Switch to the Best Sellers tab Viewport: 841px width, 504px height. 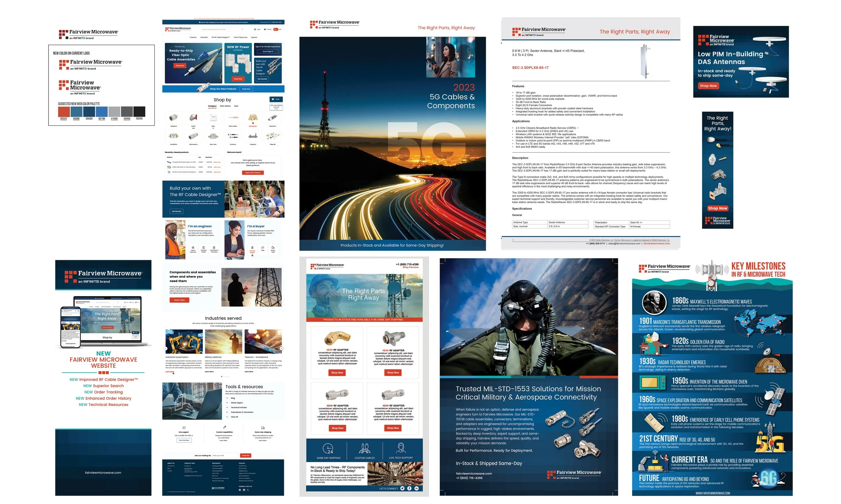[225, 106]
